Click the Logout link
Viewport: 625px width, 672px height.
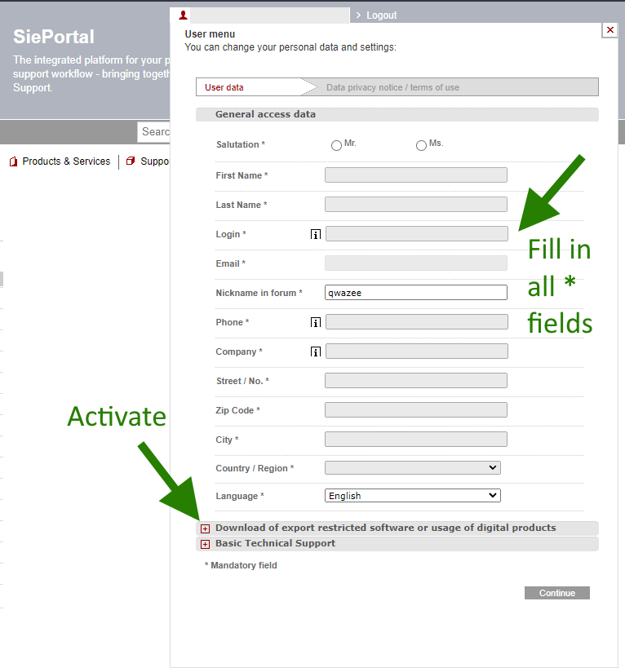tap(381, 15)
